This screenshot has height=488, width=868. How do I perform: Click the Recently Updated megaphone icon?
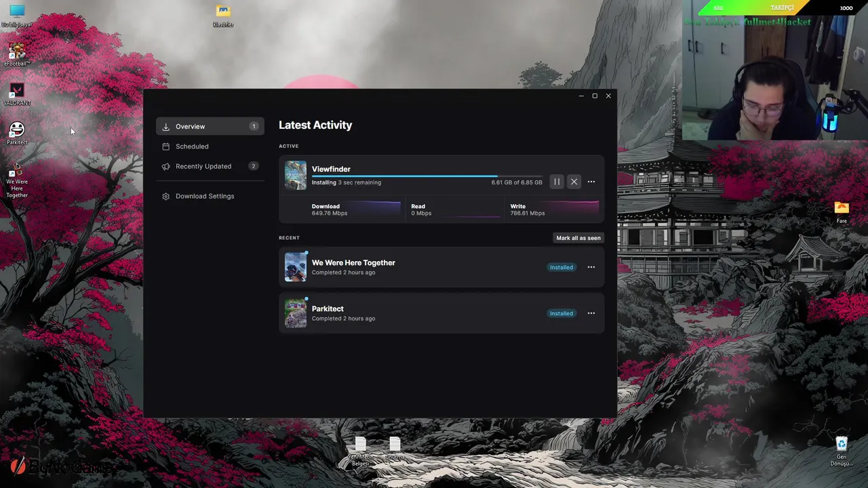165,166
